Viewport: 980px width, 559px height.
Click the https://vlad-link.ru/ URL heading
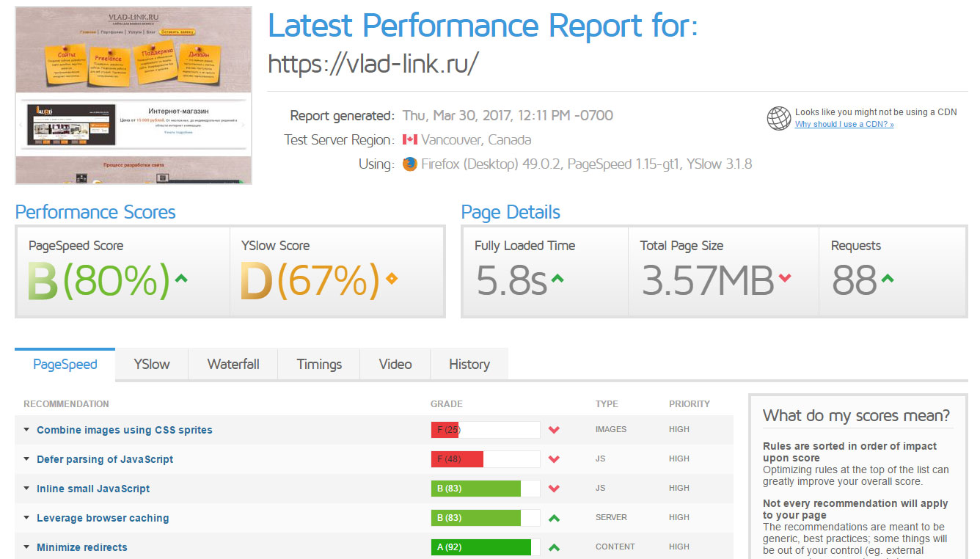coord(373,64)
